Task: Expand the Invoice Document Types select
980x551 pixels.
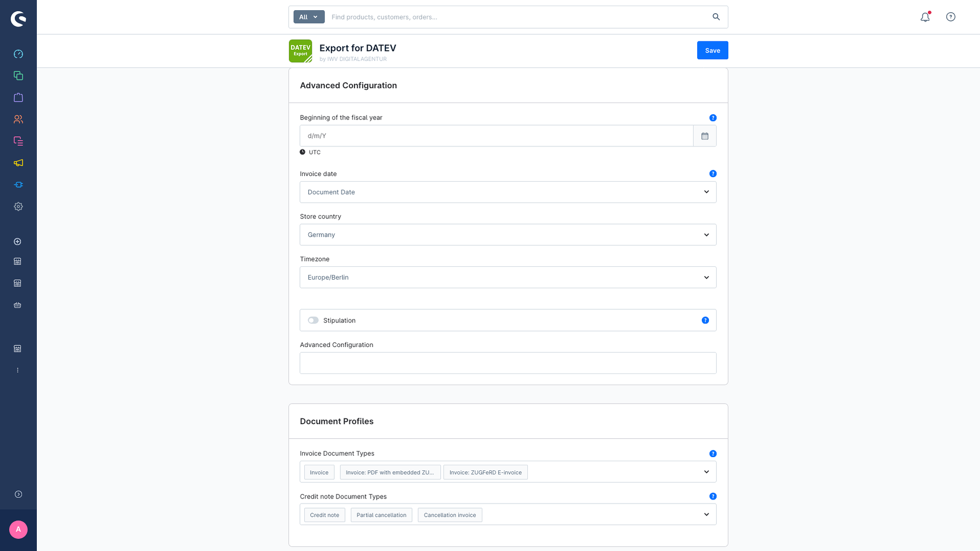Action: point(706,472)
